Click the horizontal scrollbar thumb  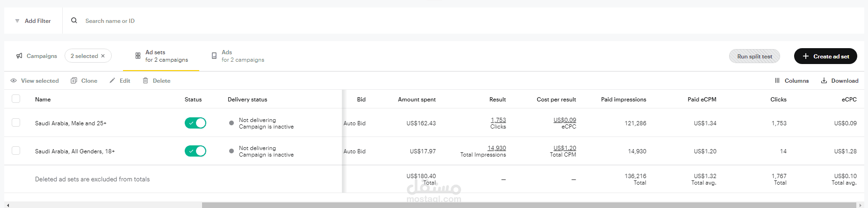528,205
